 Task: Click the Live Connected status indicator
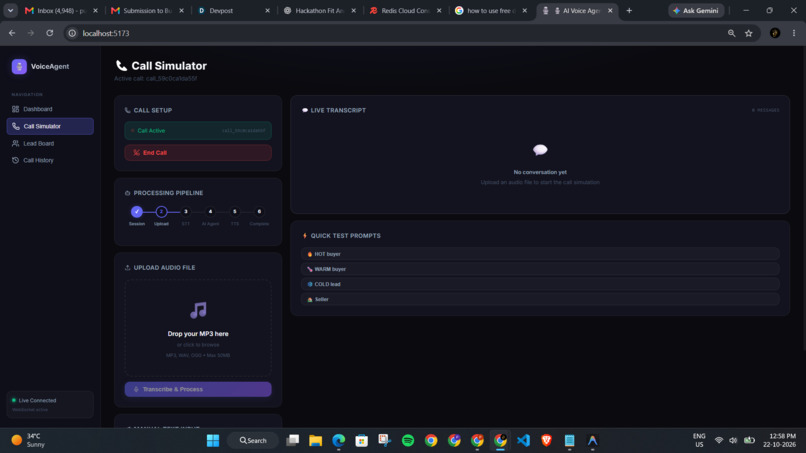coord(50,405)
